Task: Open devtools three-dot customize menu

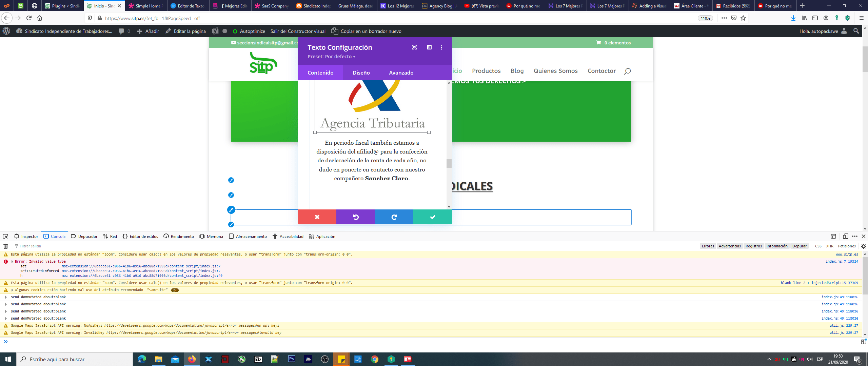Action: click(x=854, y=236)
